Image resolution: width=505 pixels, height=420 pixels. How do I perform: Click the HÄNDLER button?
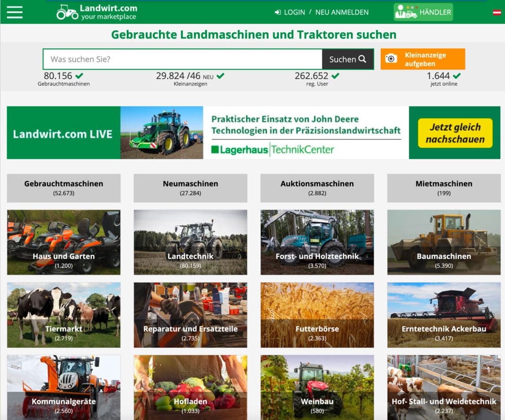coord(423,12)
